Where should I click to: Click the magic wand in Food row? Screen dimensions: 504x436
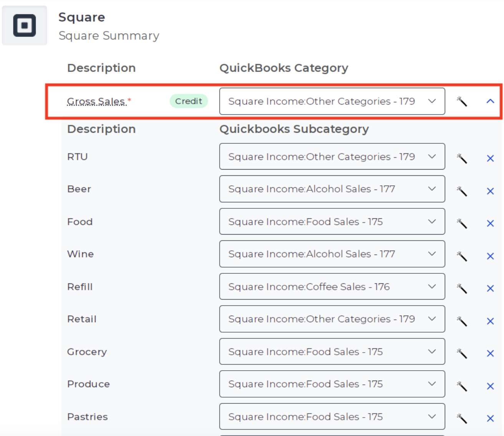462,223
